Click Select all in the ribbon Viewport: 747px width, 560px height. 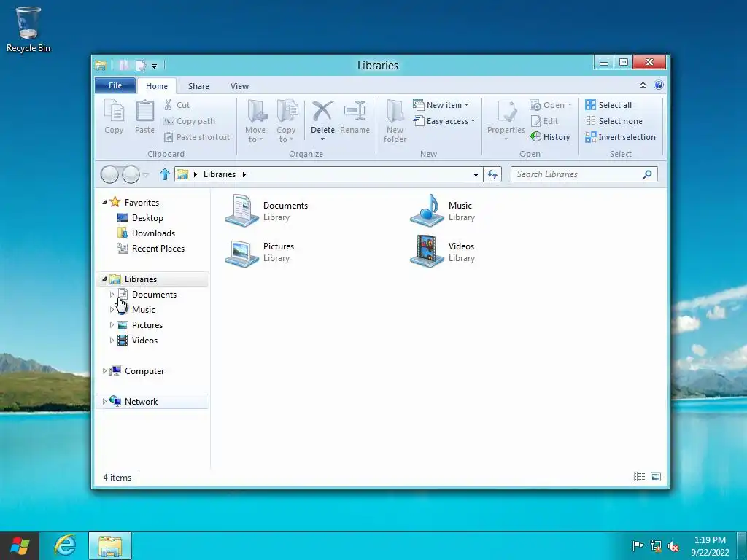pos(608,105)
